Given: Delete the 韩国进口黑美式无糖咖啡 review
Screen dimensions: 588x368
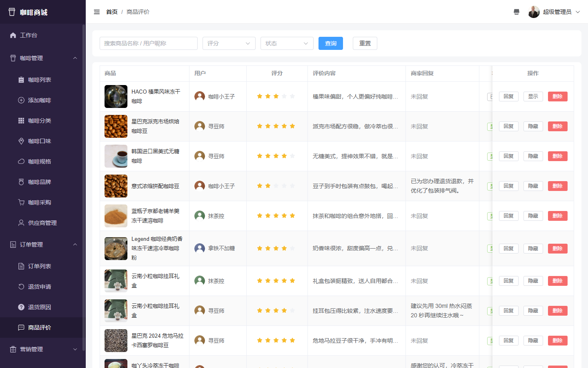Looking at the screenshot, I should coord(557,156).
